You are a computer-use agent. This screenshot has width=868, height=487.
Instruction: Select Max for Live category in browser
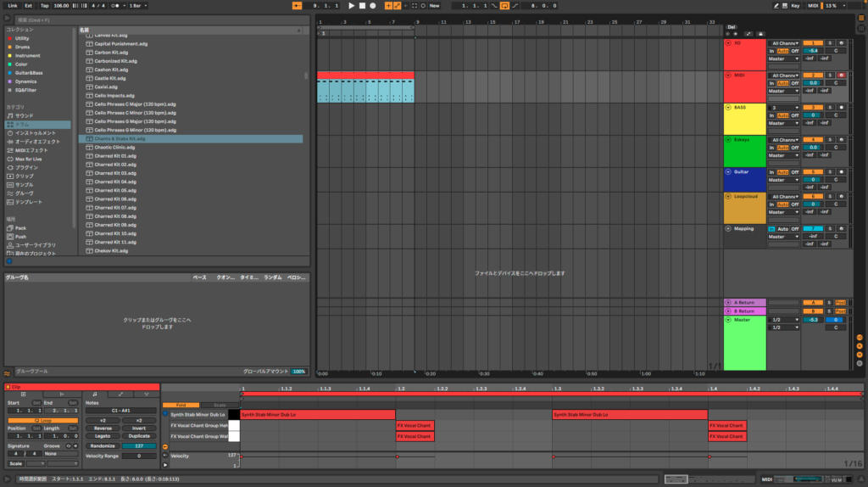click(x=28, y=159)
